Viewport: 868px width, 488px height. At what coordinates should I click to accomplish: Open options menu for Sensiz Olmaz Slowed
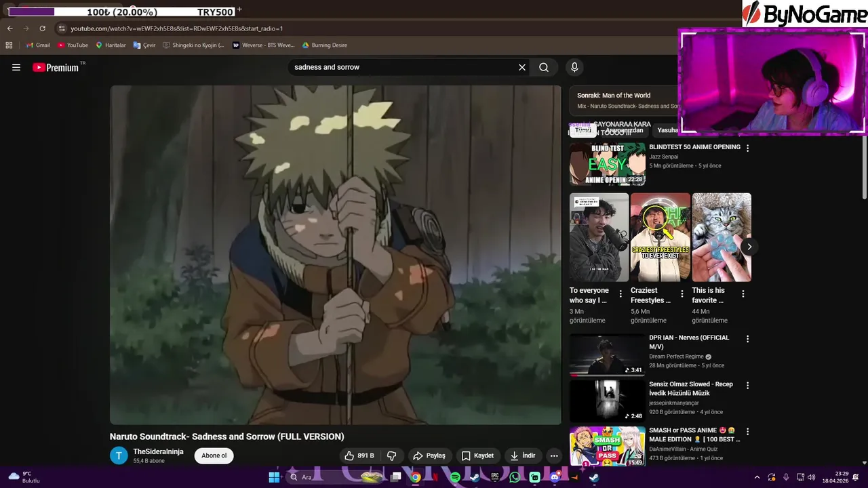(748, 385)
